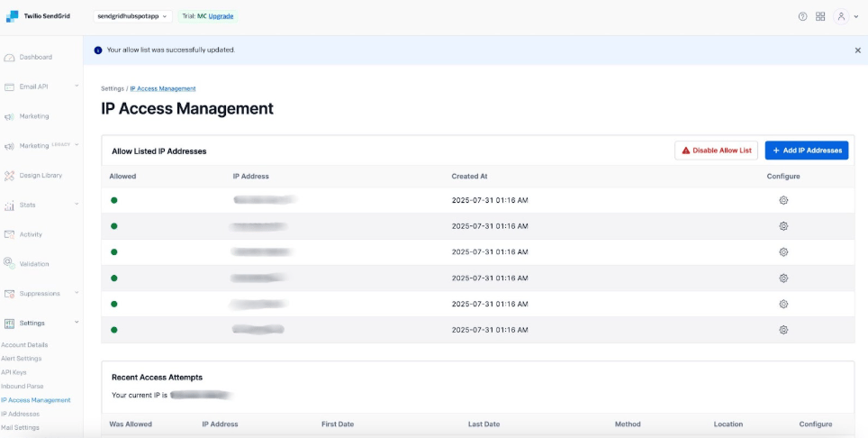The height and width of the screenshot is (438, 868).
Task: Open the user profile account menu
Action: point(844,16)
